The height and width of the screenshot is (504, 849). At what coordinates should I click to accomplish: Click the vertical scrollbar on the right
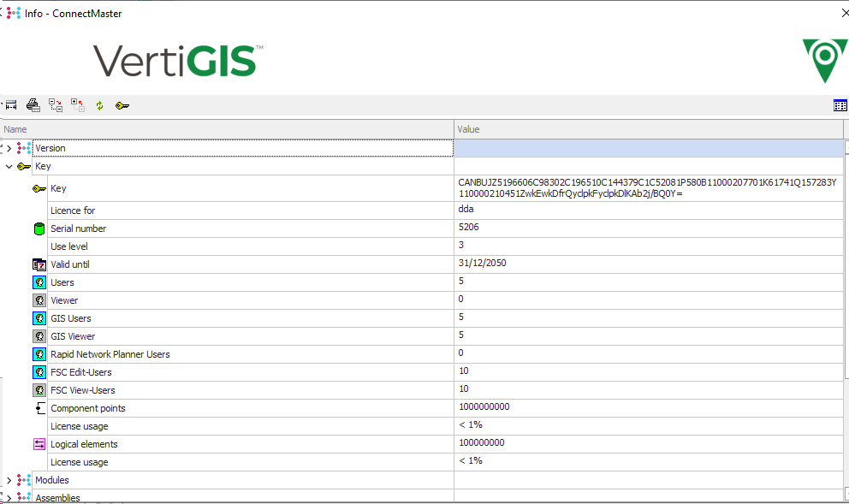click(x=846, y=319)
